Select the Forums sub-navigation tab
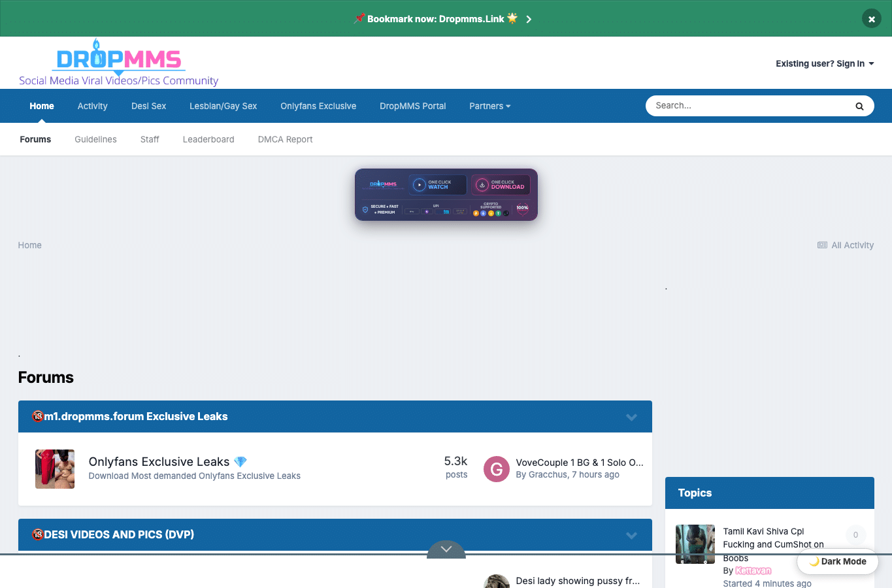The width and height of the screenshot is (892, 588). (35, 139)
